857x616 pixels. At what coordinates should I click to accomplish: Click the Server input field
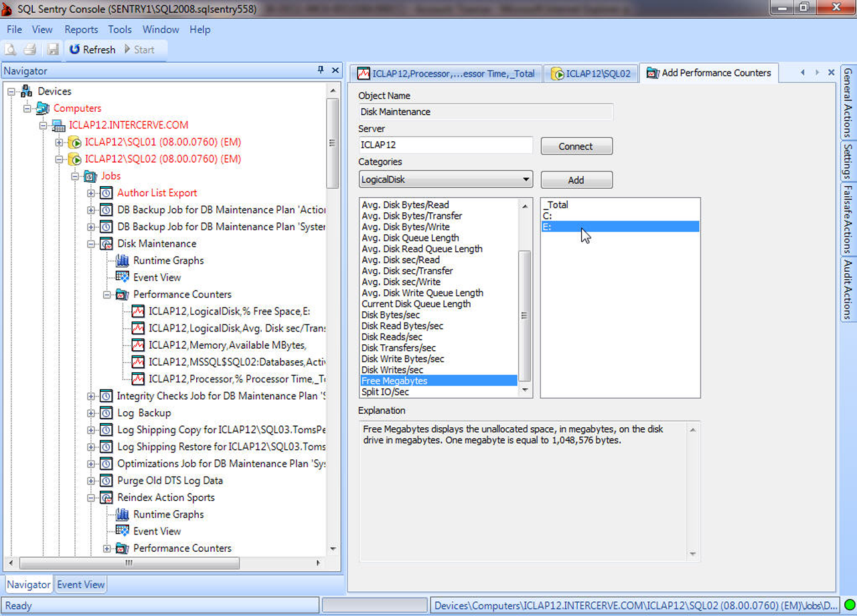[x=445, y=145]
